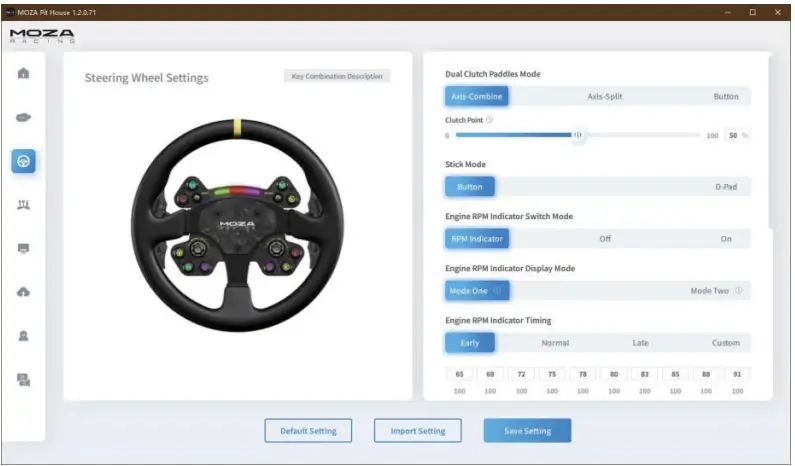Select RPM Indicator switch mode
The image size is (795, 466).
point(477,239)
